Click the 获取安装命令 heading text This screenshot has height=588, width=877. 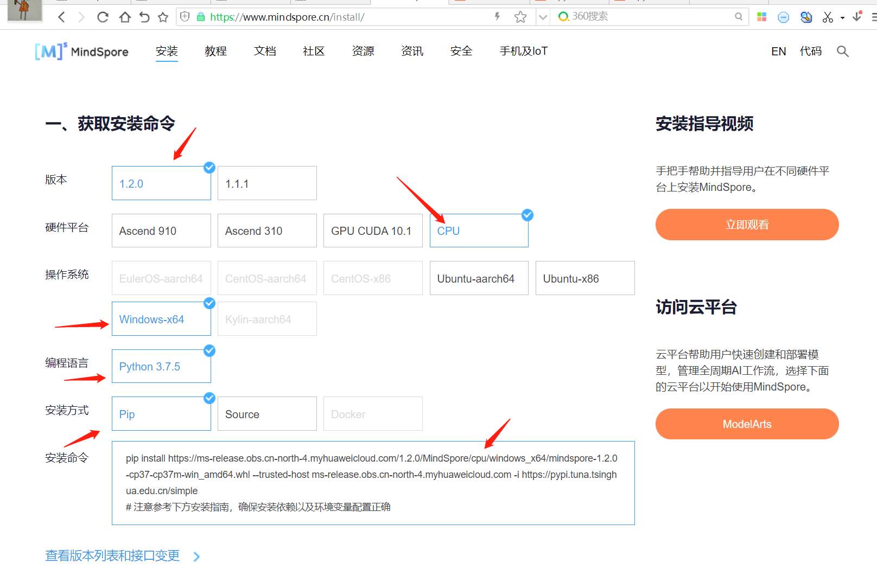click(x=126, y=124)
